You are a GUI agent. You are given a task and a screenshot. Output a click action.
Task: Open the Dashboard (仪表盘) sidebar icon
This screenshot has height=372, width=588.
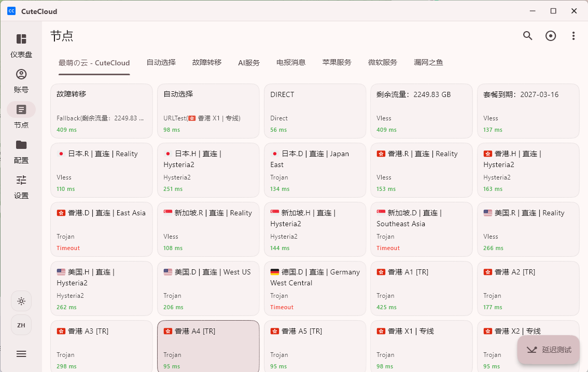(21, 39)
